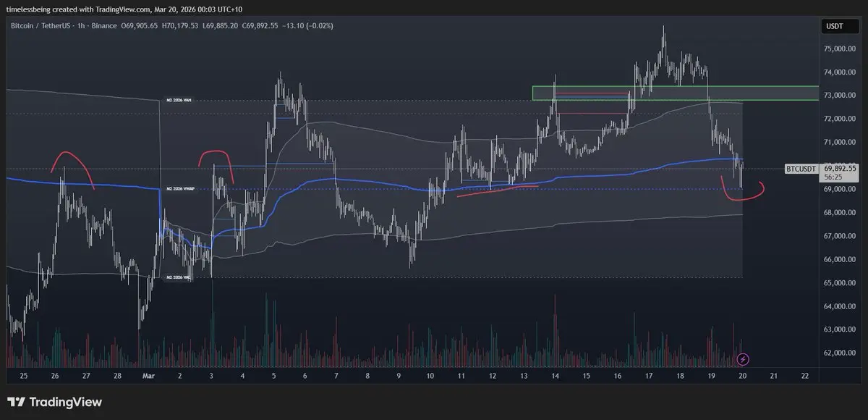The height and width of the screenshot is (420, 868).
Task: Click date 16 on the time axis
Action: pos(618,377)
